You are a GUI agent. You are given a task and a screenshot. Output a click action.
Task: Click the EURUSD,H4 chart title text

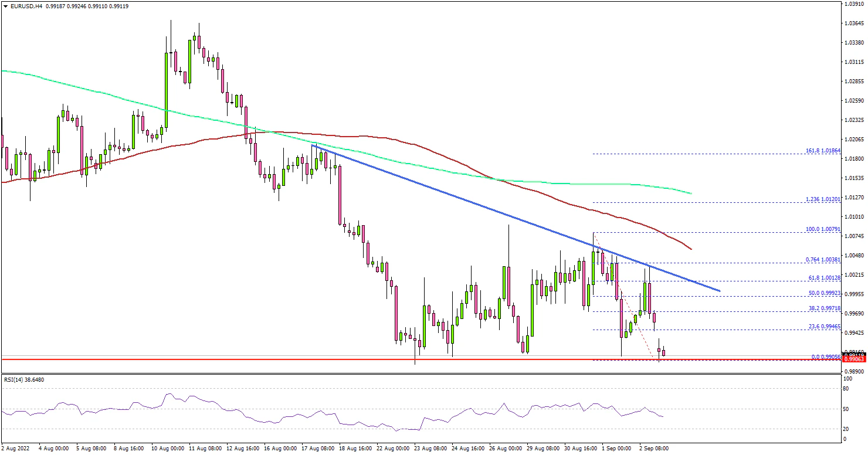pyautogui.click(x=25, y=6)
